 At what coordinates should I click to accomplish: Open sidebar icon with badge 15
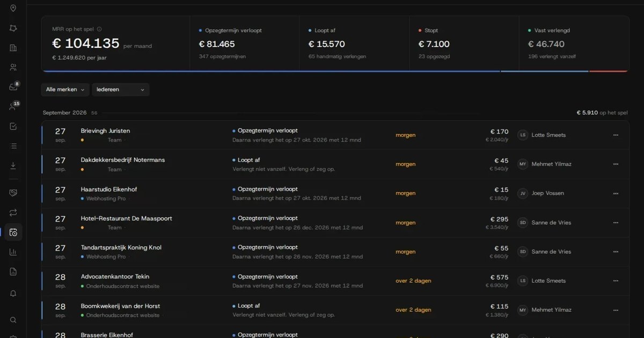(13, 106)
